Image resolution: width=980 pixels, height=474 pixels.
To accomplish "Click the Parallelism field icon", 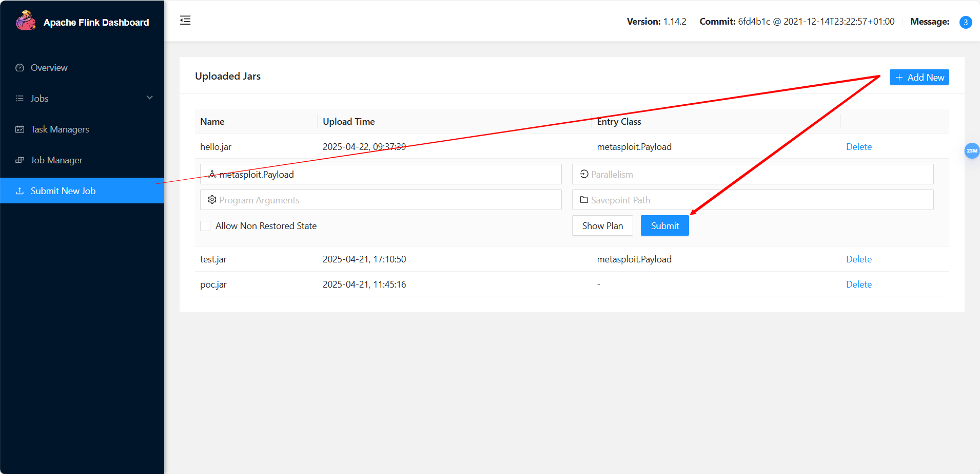I will [x=584, y=174].
